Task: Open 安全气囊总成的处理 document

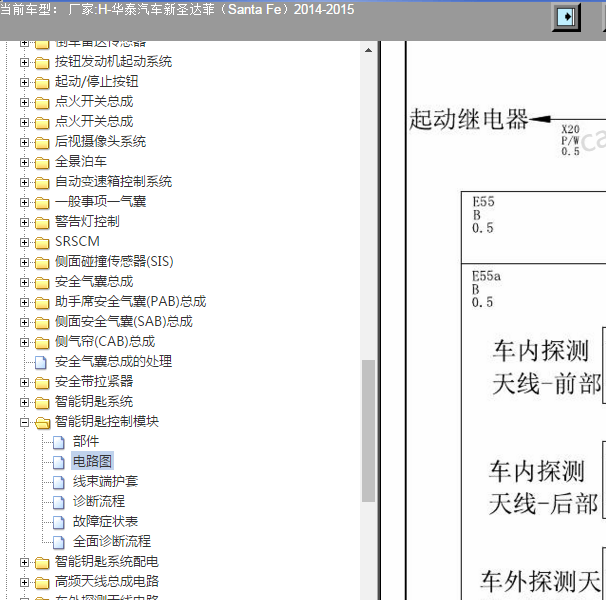Action: 113,361
